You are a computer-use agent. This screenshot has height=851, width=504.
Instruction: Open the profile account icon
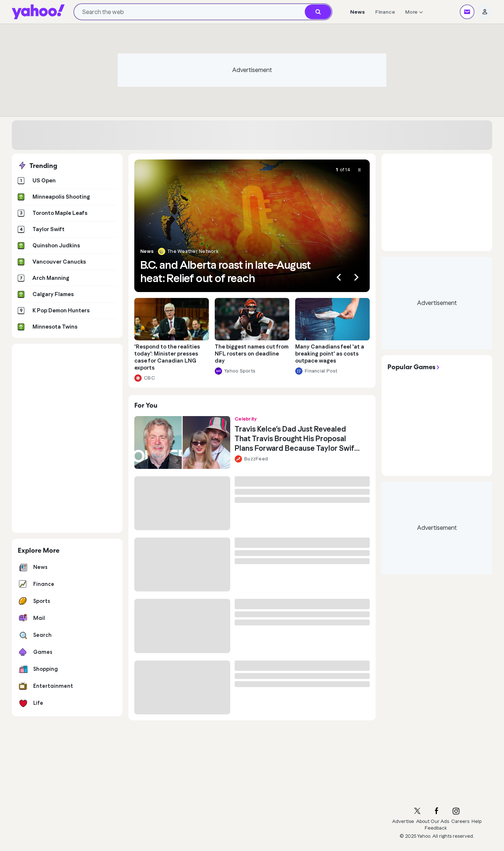click(x=484, y=12)
